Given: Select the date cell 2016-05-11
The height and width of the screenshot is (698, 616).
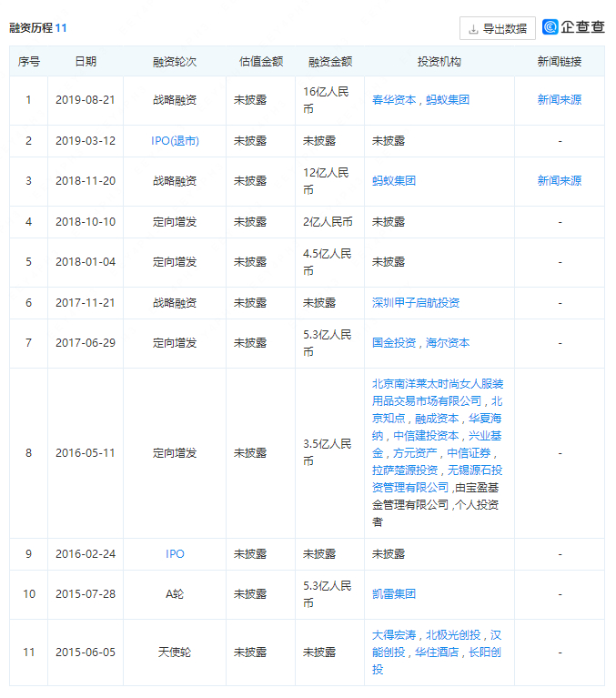Looking at the screenshot, I should 86,453.
